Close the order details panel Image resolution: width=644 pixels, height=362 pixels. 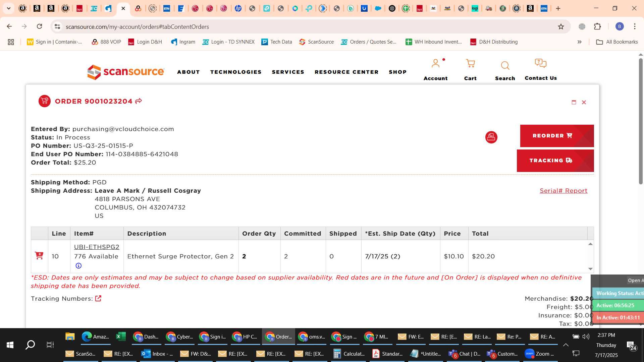584,102
